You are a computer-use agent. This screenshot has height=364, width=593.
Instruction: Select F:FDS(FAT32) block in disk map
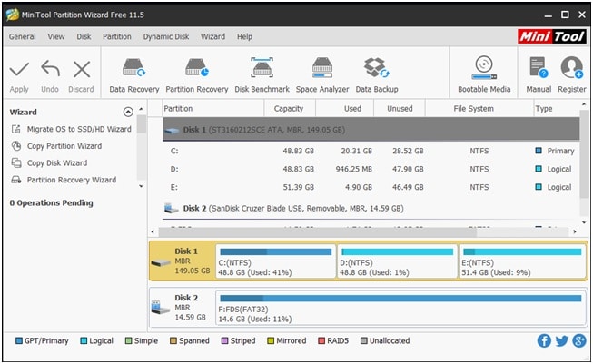pyautogui.click(x=400, y=308)
